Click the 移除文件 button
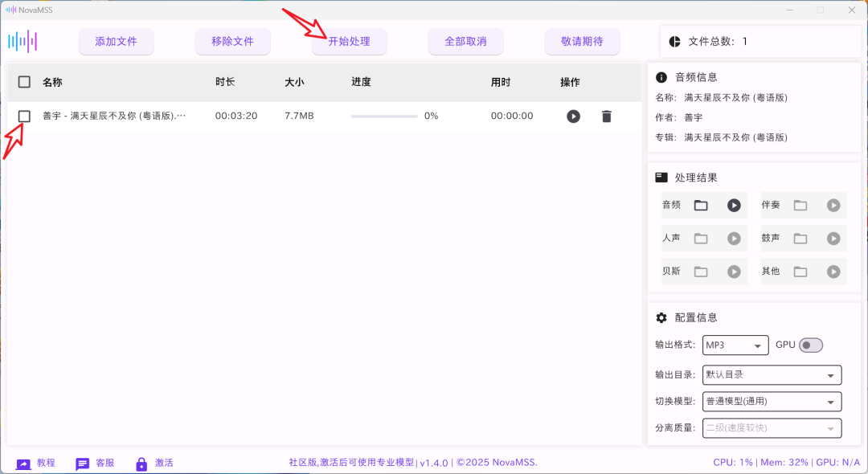 [x=232, y=42]
